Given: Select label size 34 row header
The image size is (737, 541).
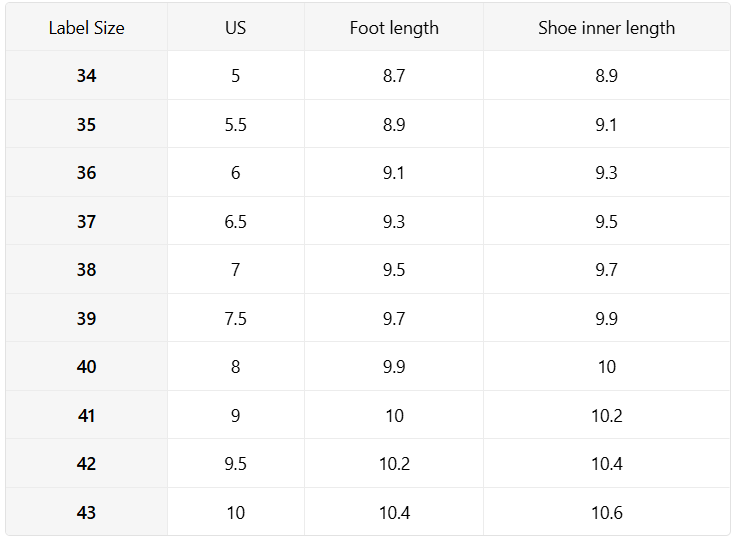Looking at the screenshot, I should click(87, 76).
